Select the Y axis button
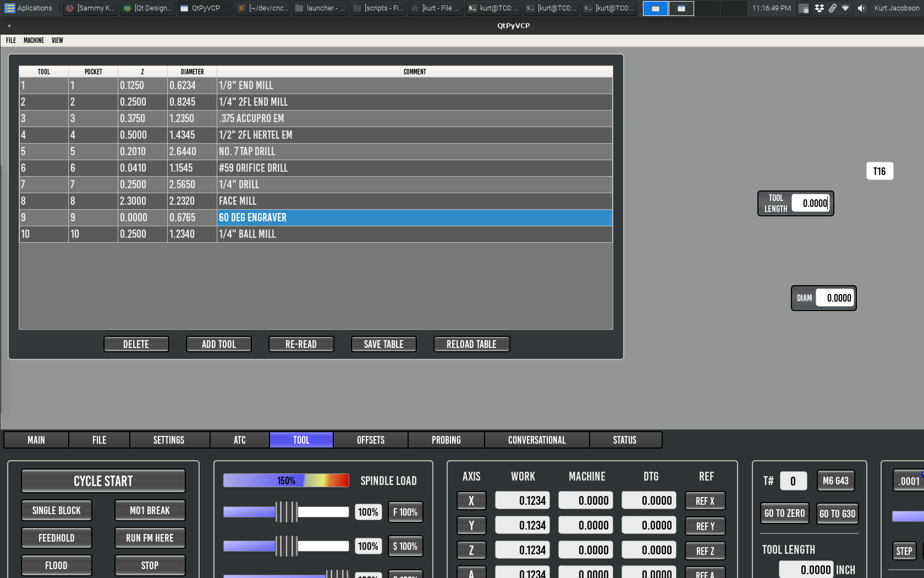The width and height of the screenshot is (924, 578). click(x=471, y=526)
